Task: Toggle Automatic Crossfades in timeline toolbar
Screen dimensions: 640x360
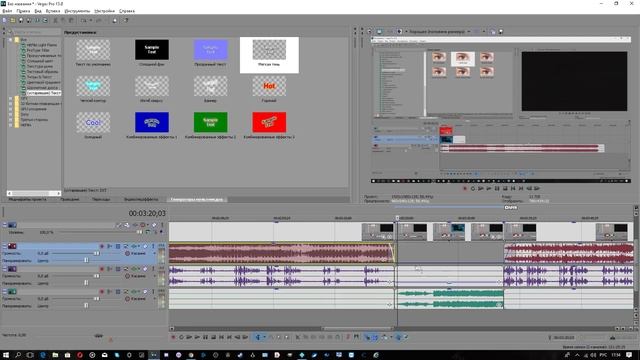Action: (375, 337)
